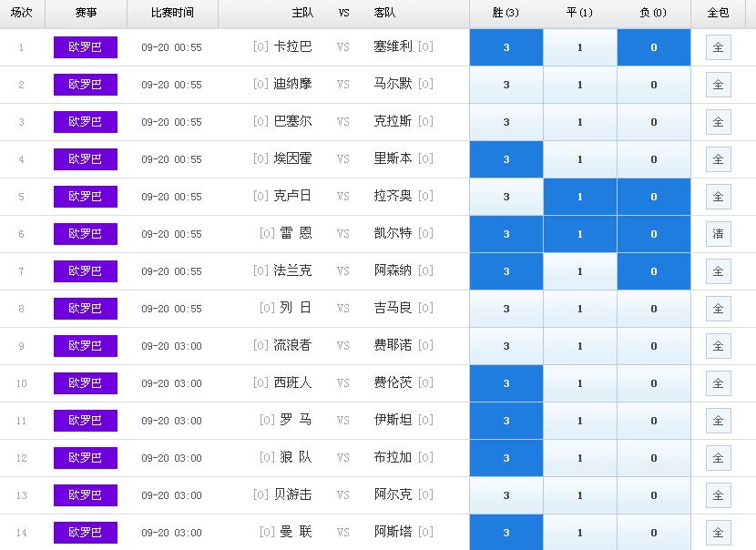Click 平(1) column header

click(x=579, y=13)
